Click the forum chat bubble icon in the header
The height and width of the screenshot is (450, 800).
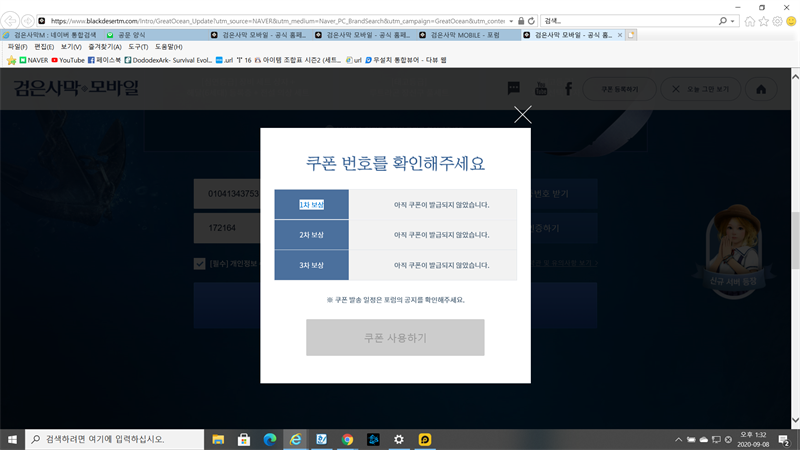[514, 89]
